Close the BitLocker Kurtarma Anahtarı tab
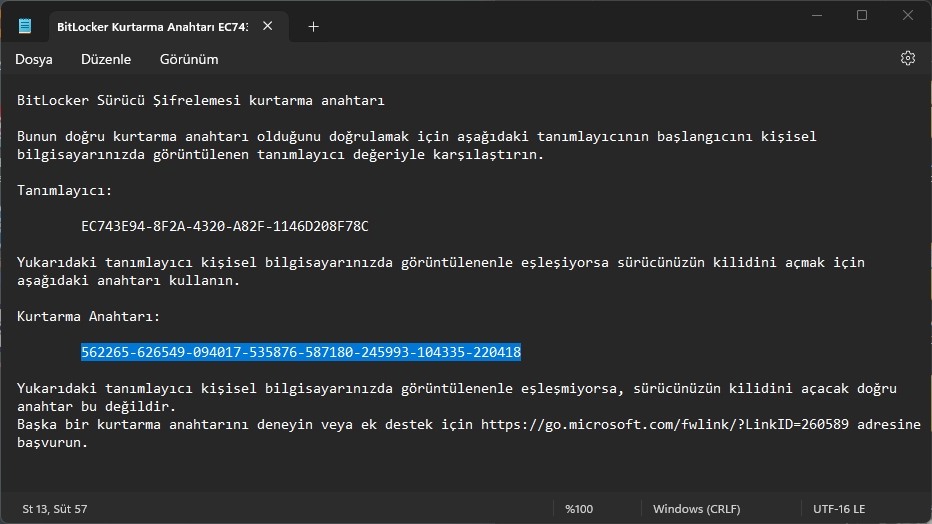Image resolution: width=932 pixels, height=524 pixels. point(267,27)
